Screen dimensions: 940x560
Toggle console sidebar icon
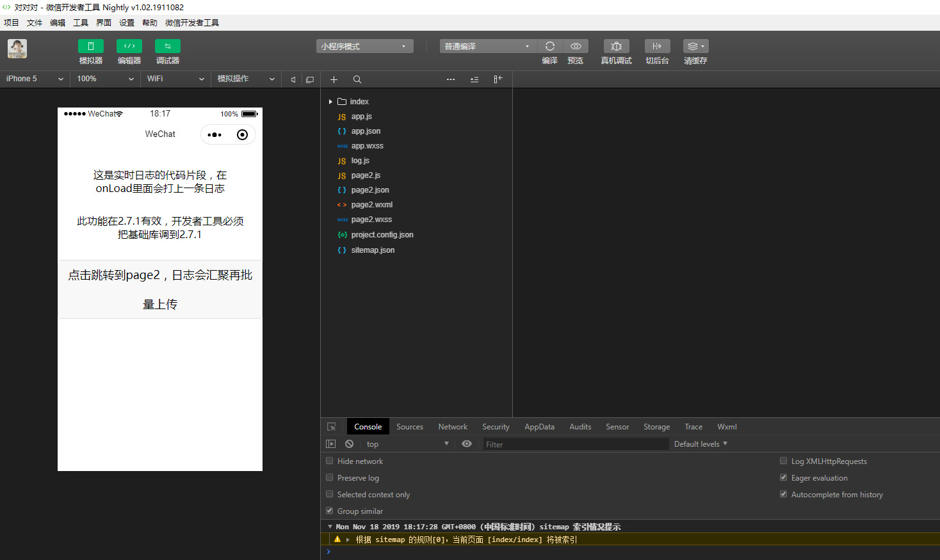(330, 444)
